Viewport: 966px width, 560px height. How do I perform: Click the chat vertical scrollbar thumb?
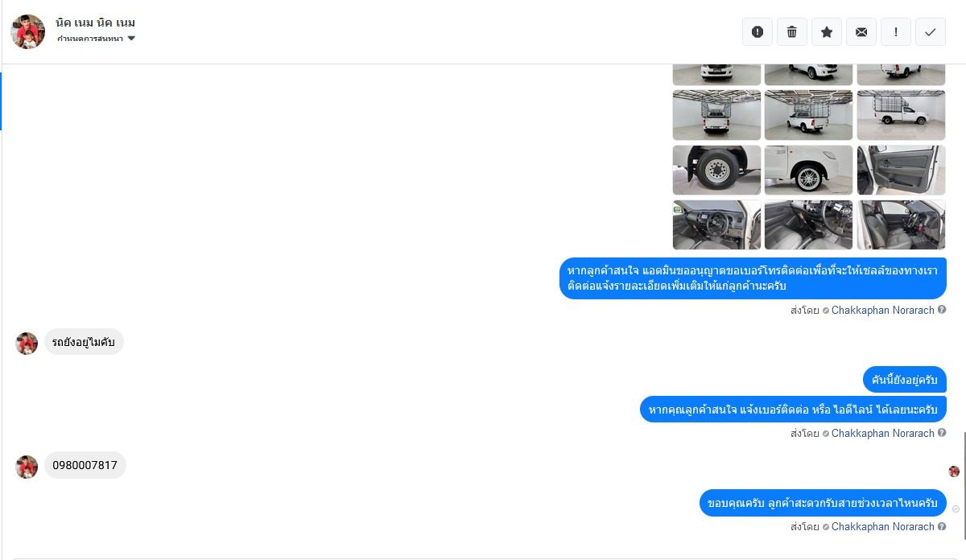click(964, 486)
